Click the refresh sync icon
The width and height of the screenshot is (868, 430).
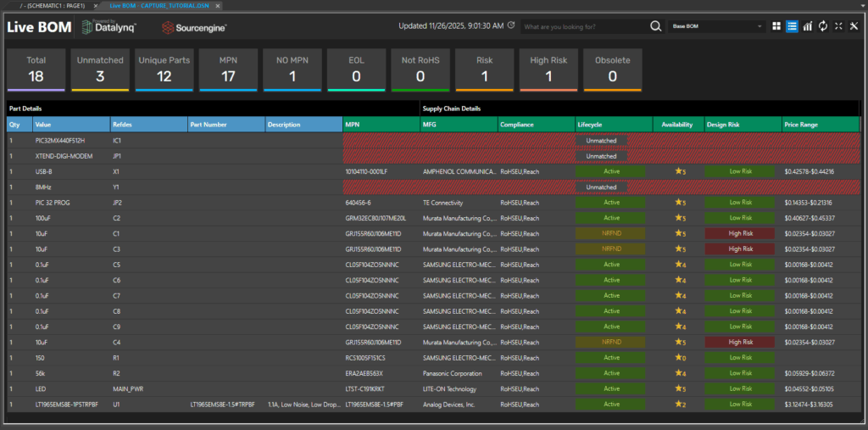click(x=822, y=26)
